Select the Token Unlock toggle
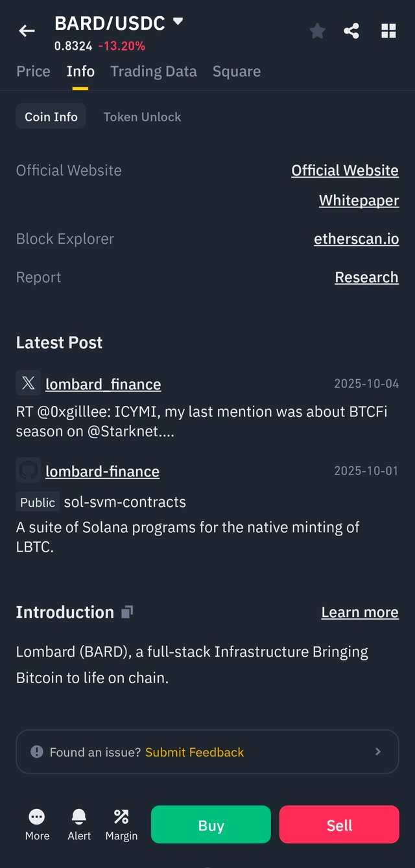Image resolution: width=415 pixels, height=868 pixels. point(142,117)
